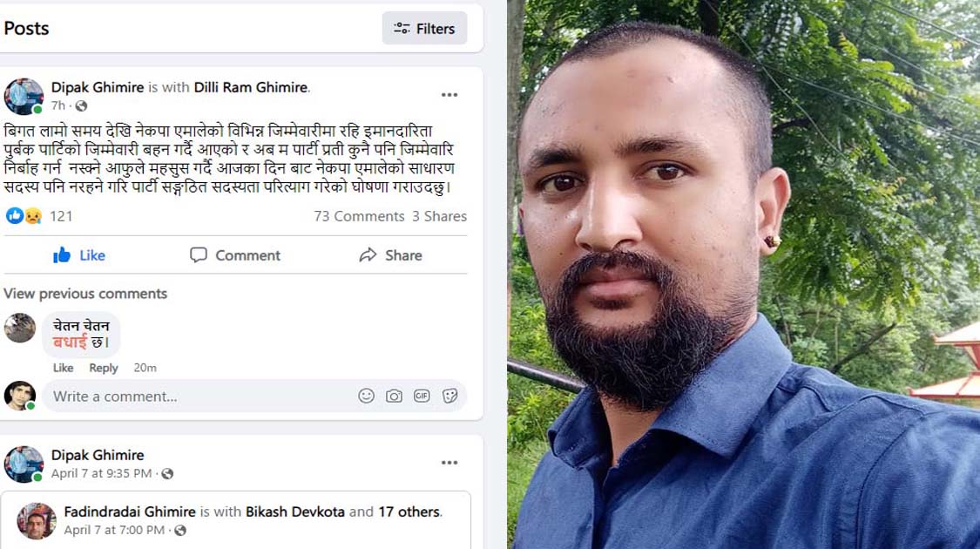This screenshot has height=549, width=980.
Task: Open Dilli Ram Ghimire profile link
Action: pyautogui.click(x=251, y=87)
